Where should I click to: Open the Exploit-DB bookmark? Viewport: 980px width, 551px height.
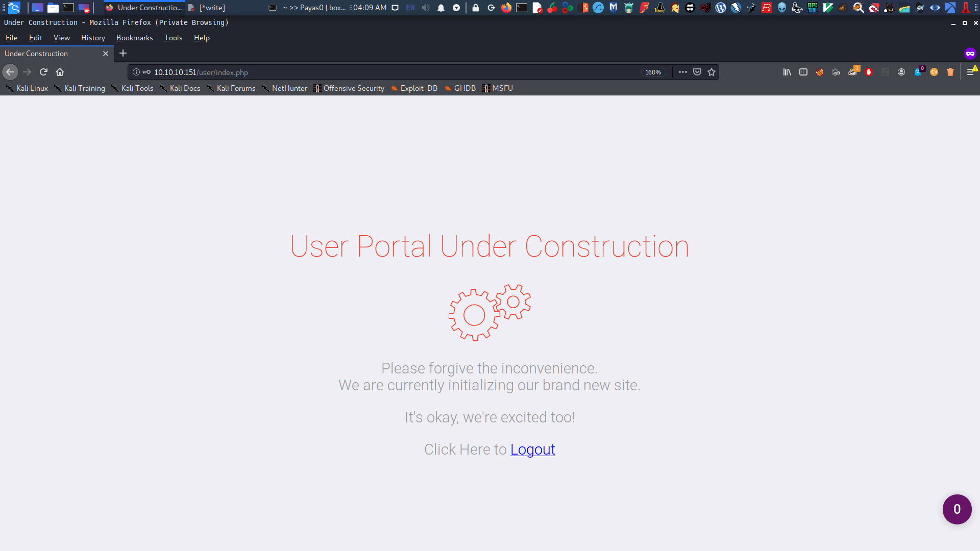pyautogui.click(x=414, y=88)
